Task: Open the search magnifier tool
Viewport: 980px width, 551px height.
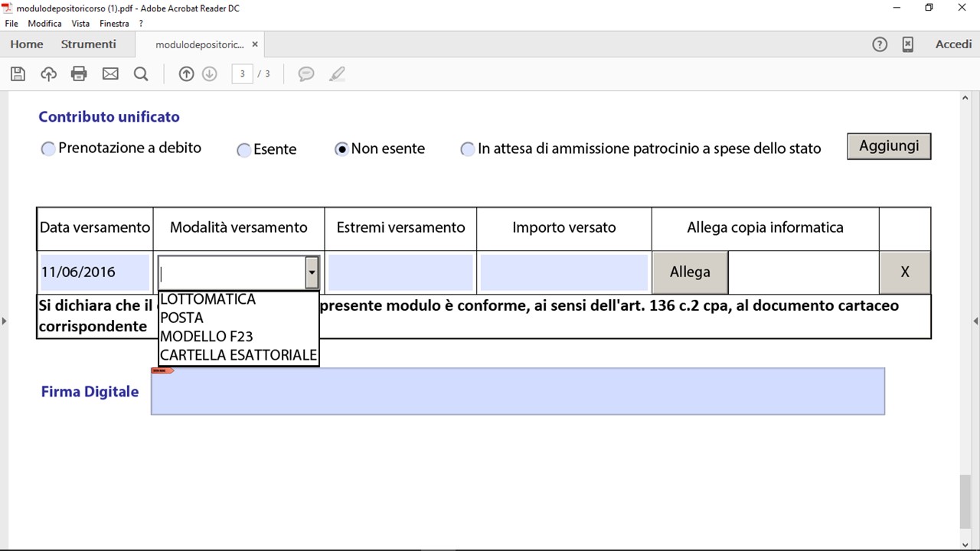Action: [141, 74]
